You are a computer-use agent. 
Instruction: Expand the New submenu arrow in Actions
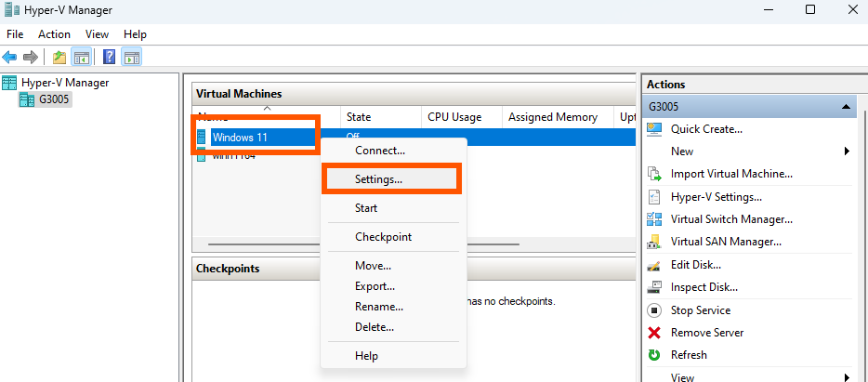pos(847,151)
